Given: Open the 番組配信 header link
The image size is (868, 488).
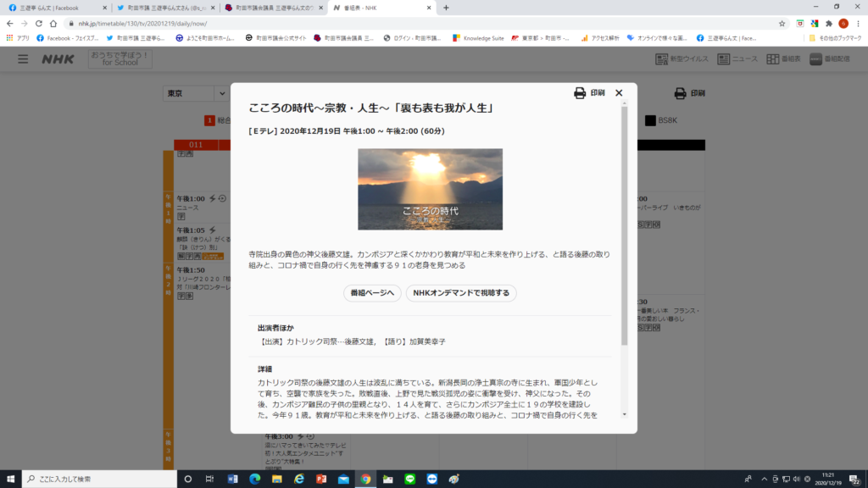Looking at the screenshot, I should click(x=829, y=58).
